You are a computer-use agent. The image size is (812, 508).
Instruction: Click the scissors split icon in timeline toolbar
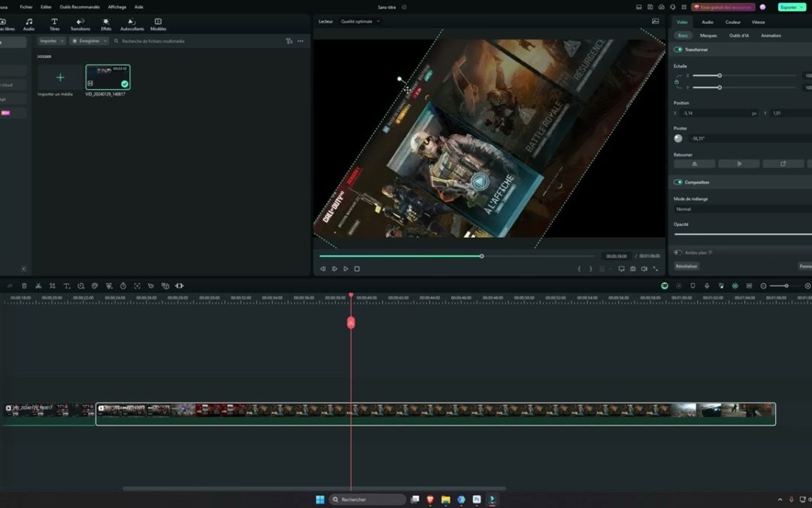(38, 286)
